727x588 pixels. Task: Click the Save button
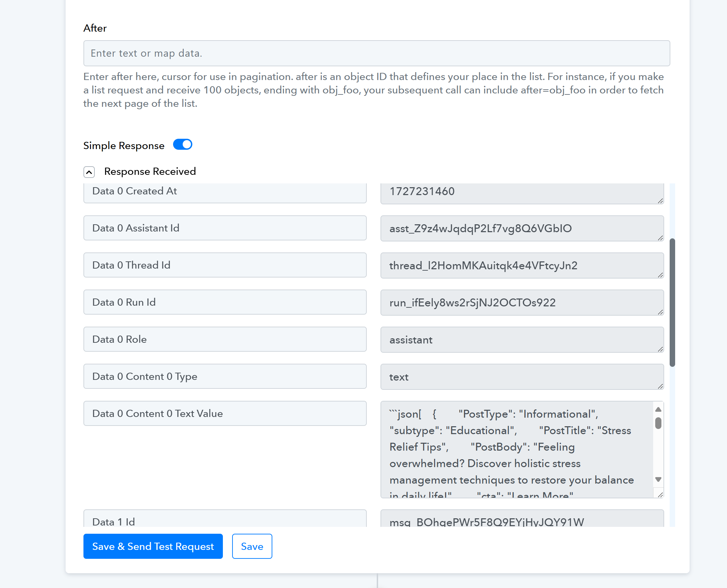coord(252,546)
